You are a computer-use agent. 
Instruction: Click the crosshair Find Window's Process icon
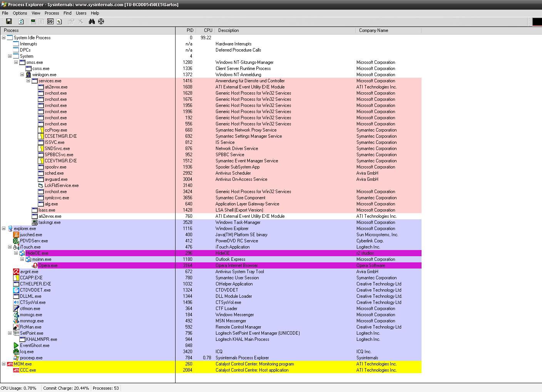101,22
